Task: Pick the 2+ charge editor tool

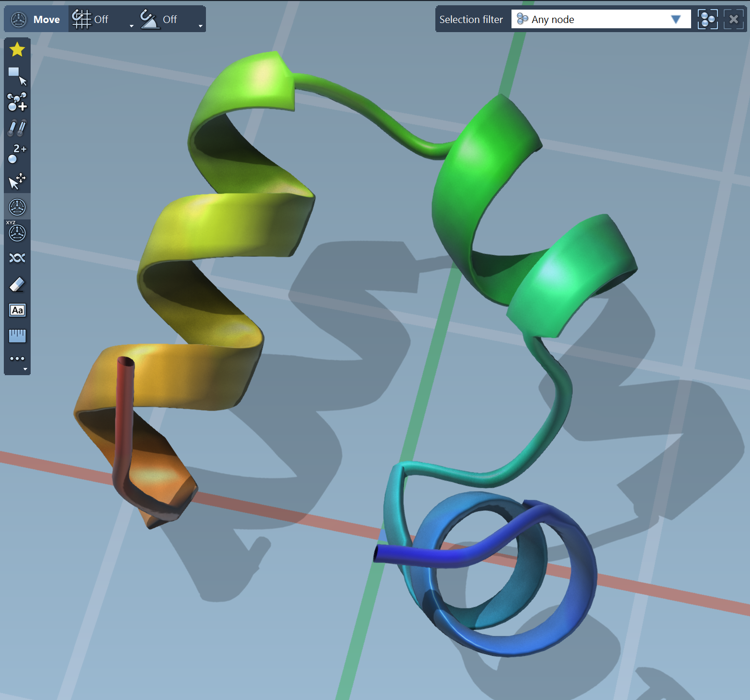Action: [x=17, y=154]
